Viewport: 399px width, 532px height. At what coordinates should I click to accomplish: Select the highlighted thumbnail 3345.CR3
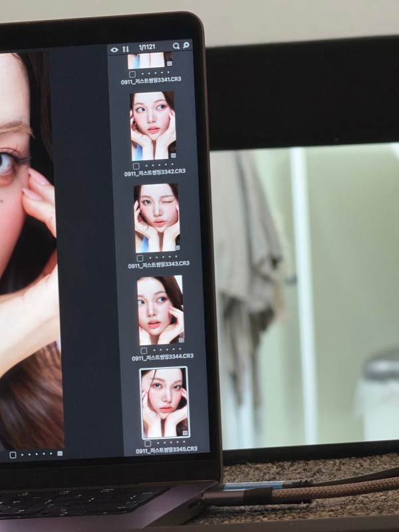(164, 403)
